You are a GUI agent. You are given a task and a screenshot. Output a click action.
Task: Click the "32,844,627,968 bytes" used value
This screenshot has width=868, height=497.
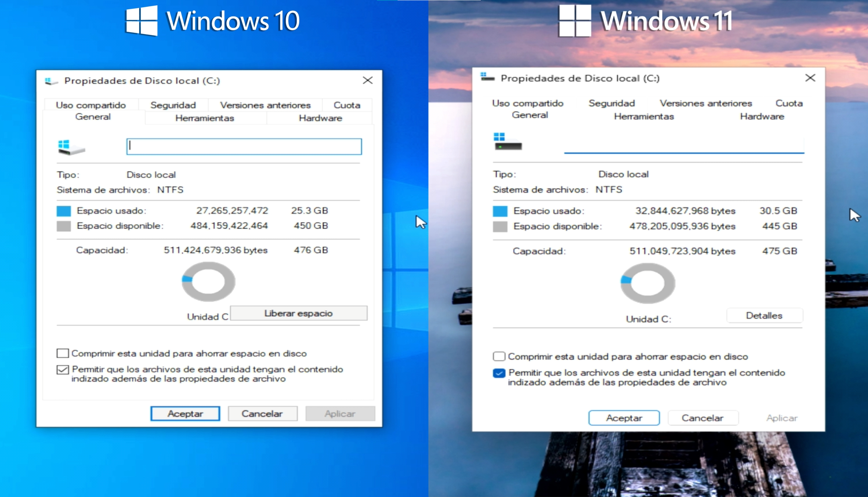pos(685,211)
